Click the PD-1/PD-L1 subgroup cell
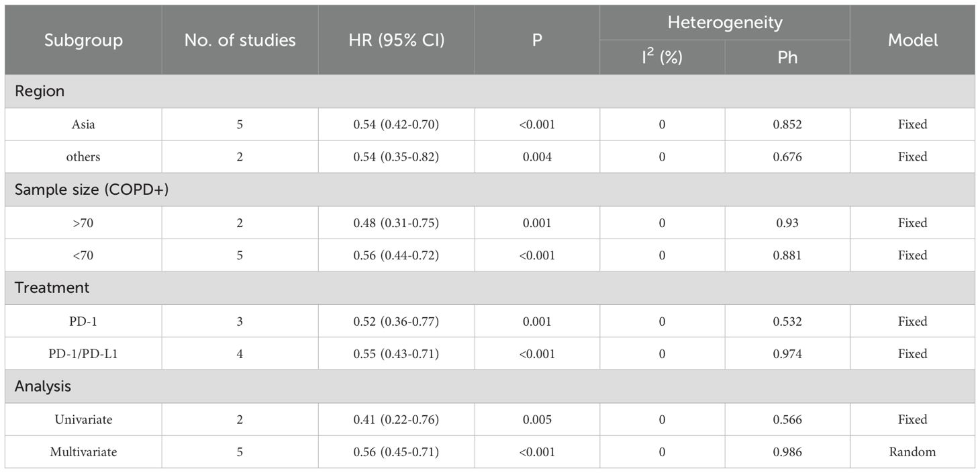 pos(83,354)
